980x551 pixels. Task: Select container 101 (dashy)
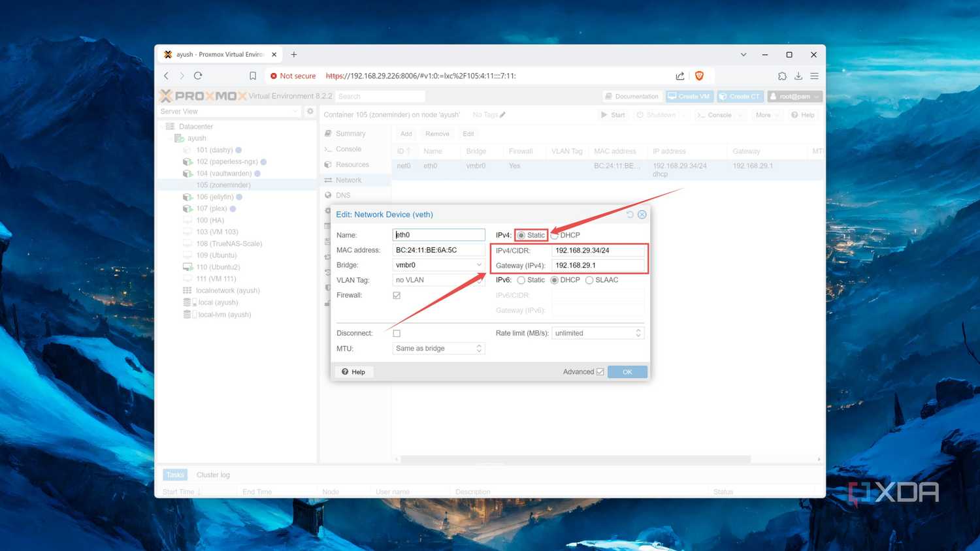click(x=214, y=150)
